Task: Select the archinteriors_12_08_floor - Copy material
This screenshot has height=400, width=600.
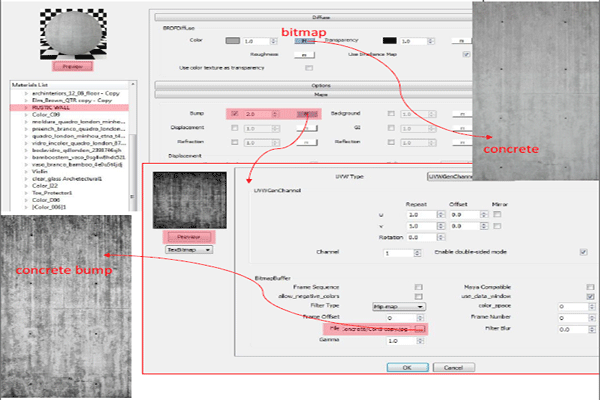Action: pos(76,93)
